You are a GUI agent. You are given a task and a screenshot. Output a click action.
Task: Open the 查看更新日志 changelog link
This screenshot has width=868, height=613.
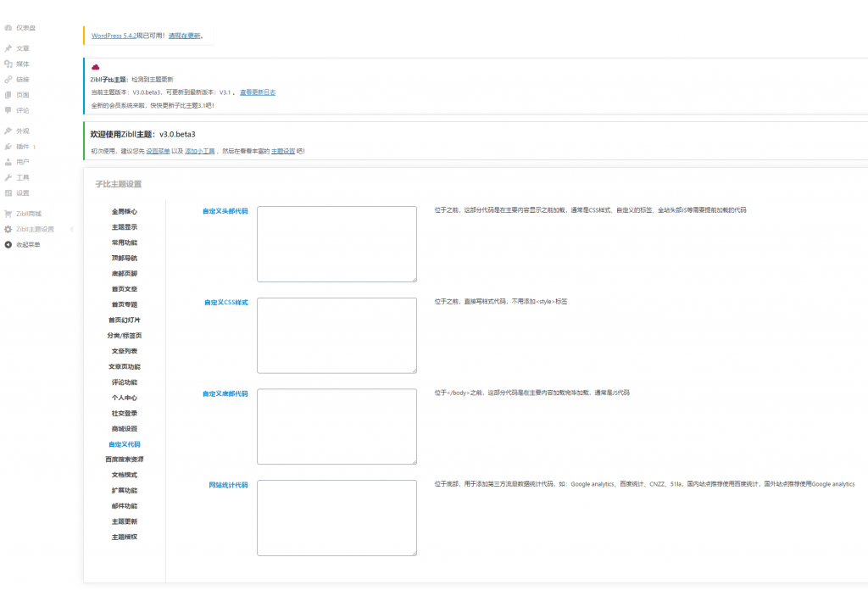258,92
